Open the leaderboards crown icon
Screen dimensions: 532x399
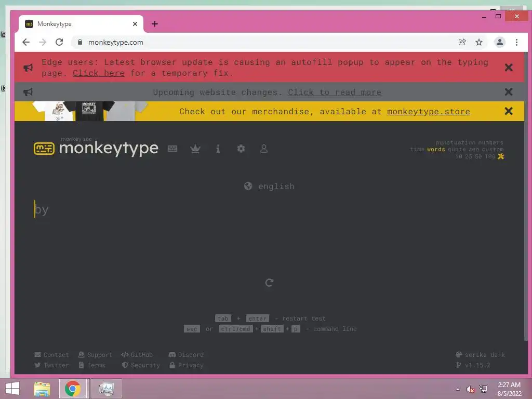[195, 149]
